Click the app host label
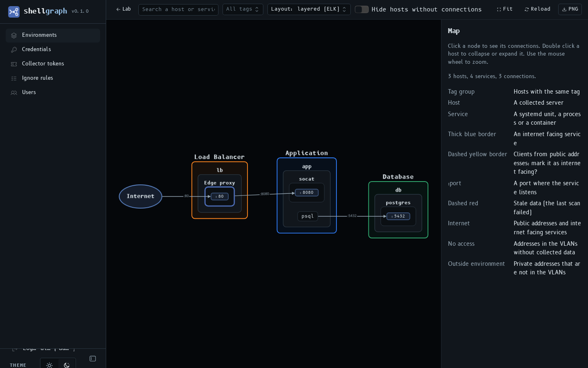The image size is (588, 368). 307,166
